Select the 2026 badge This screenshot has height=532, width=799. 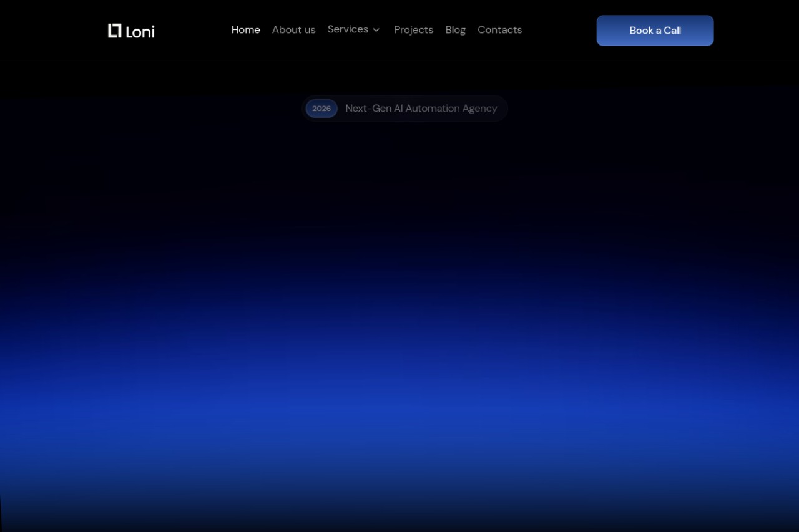coord(321,109)
